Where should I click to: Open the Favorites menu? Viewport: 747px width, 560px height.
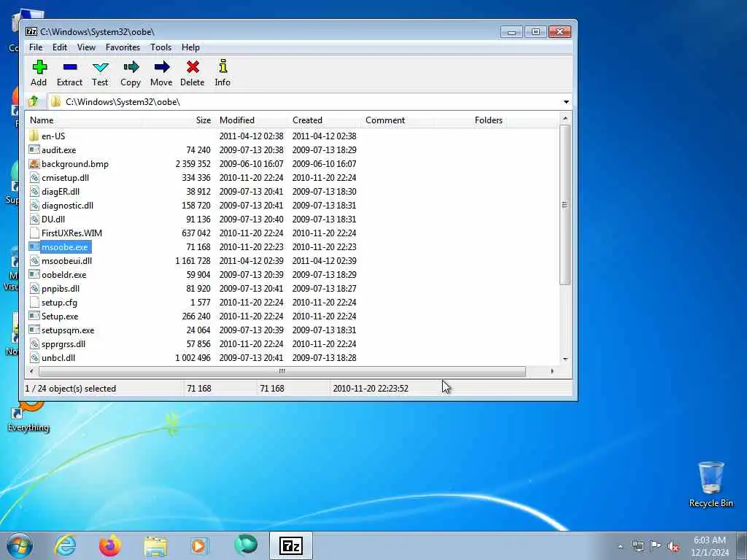pyautogui.click(x=123, y=47)
